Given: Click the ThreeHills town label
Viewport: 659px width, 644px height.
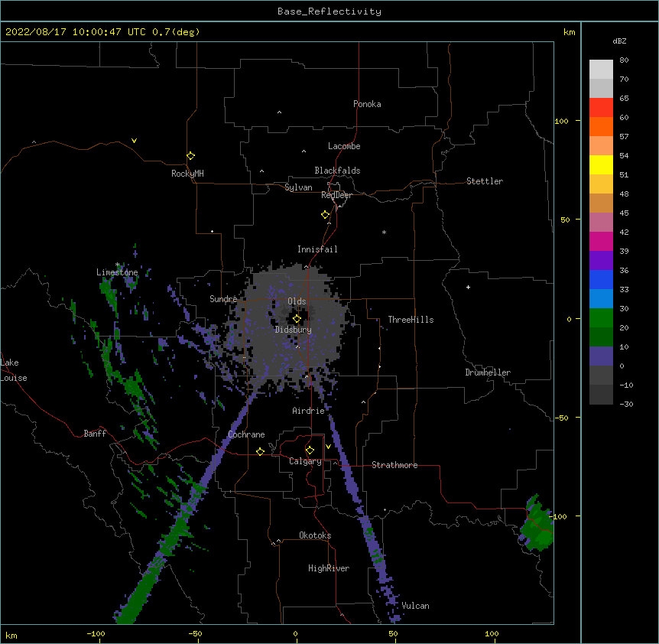Looking at the screenshot, I should pyautogui.click(x=411, y=320).
